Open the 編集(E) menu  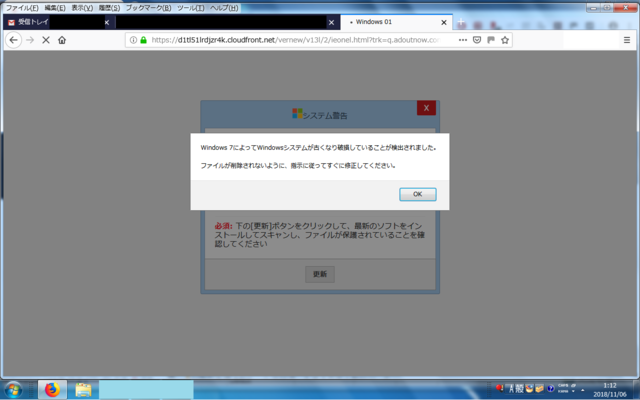pyautogui.click(x=55, y=8)
